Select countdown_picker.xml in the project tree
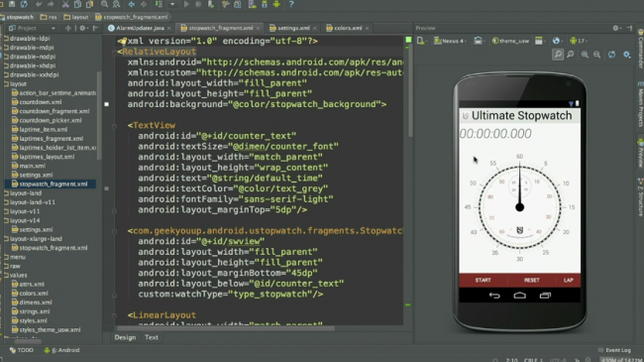This screenshot has width=644, height=362. point(47,120)
